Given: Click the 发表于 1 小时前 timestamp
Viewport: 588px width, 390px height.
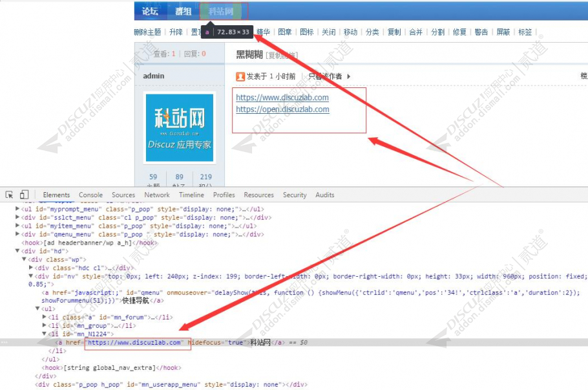Looking at the screenshot, I should (x=271, y=76).
